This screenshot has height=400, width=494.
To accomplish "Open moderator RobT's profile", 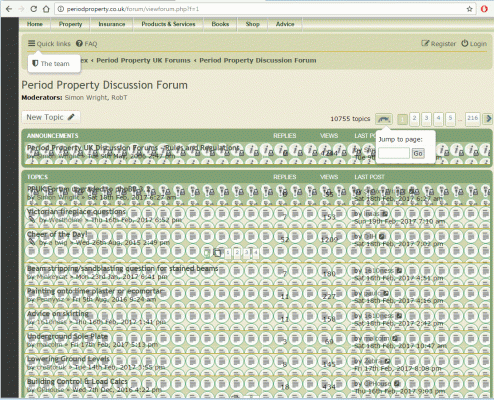I will (119, 98).
